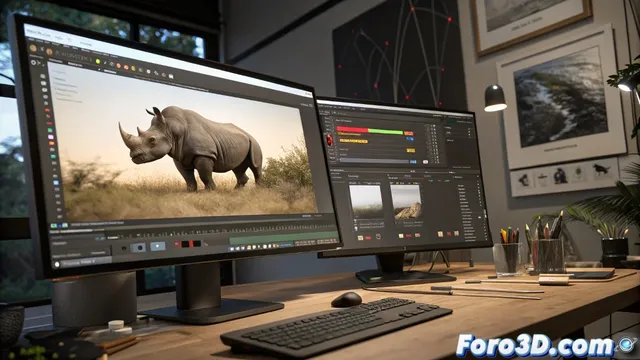
Task: Click the blue tag below the orange tag
Action: (x=410, y=139)
